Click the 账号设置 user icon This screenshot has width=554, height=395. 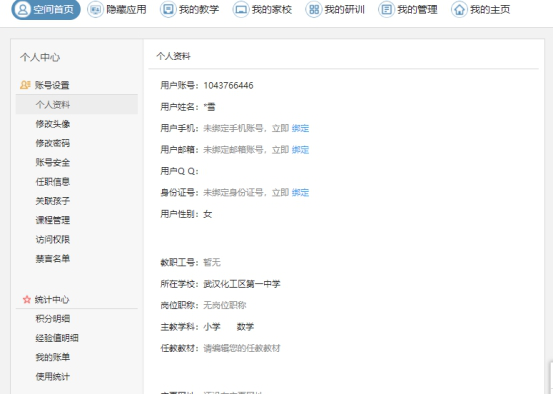pyautogui.click(x=25, y=85)
